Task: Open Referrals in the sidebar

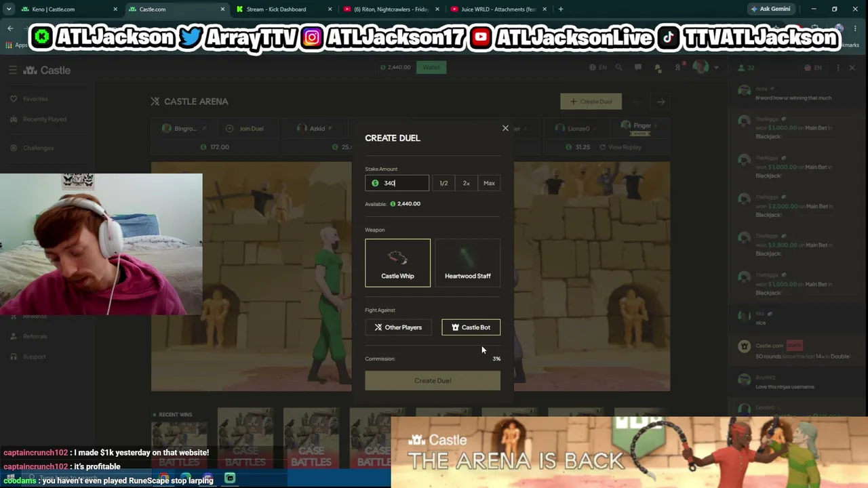Action: 35,336
